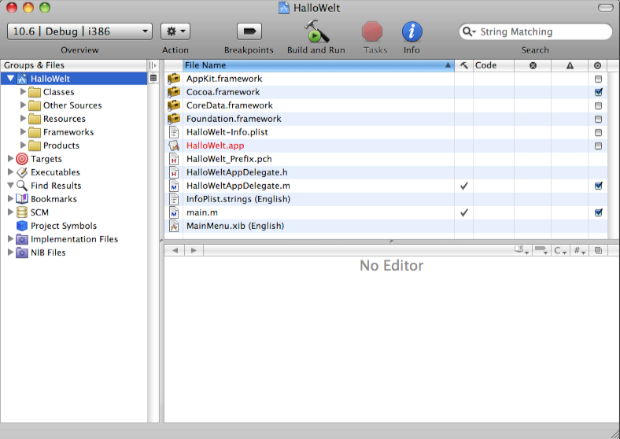Open the editor breakpoints popup icon
The image size is (620, 439).
click(541, 250)
